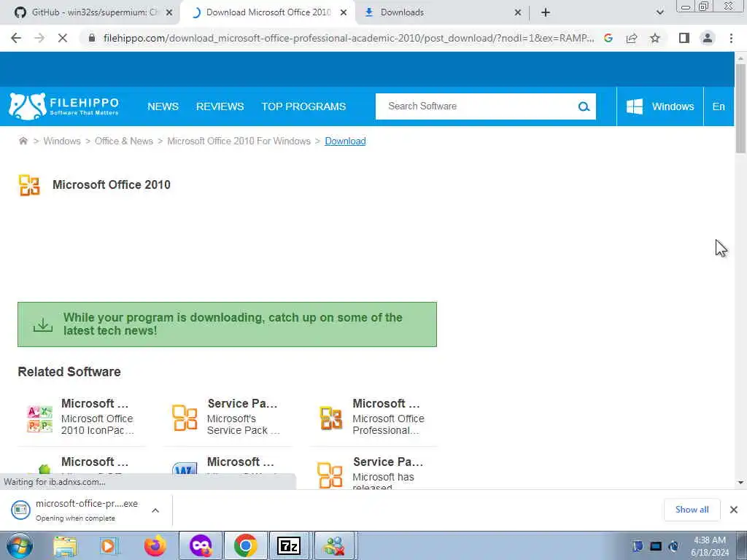Open the profile avatar menu
This screenshot has height=560, width=747.
[x=708, y=38]
